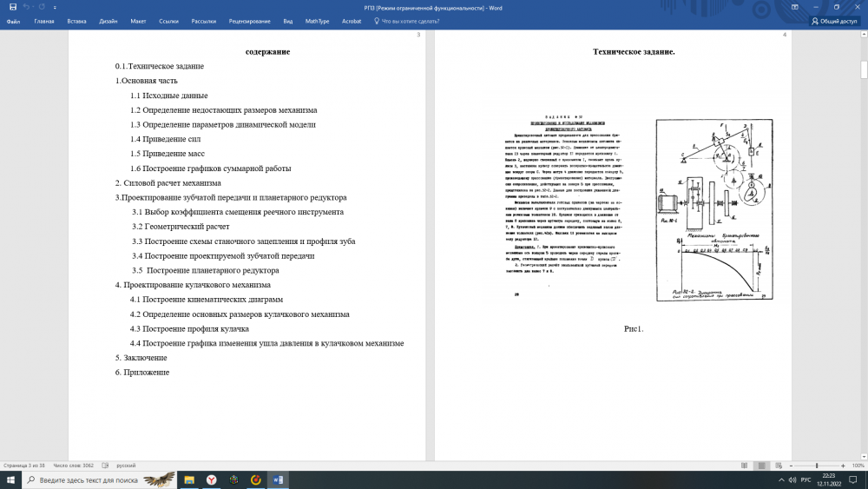868x489 pixels.
Task: Click the zoom out minus button
Action: click(791, 466)
